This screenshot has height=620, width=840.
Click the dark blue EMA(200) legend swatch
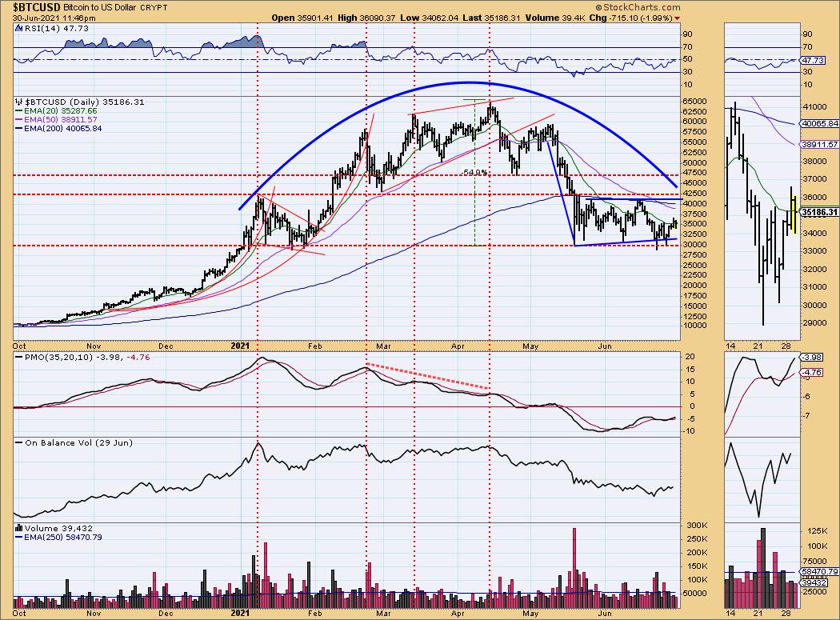(18, 129)
